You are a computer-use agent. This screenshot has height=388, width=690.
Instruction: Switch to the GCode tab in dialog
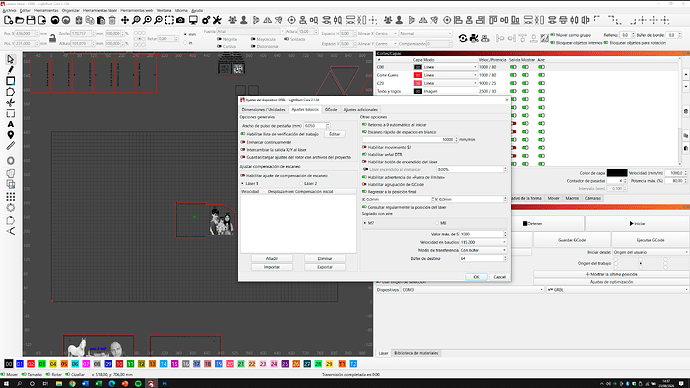pos(331,110)
